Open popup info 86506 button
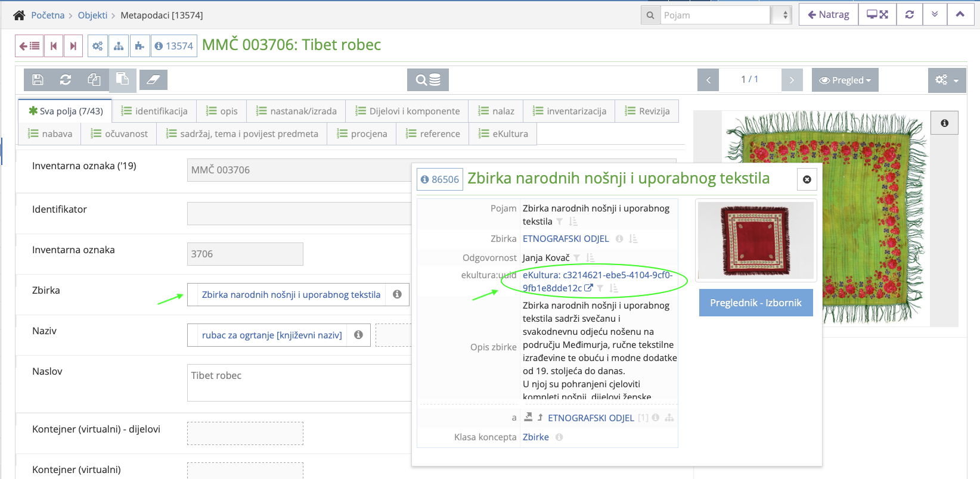 (x=440, y=179)
